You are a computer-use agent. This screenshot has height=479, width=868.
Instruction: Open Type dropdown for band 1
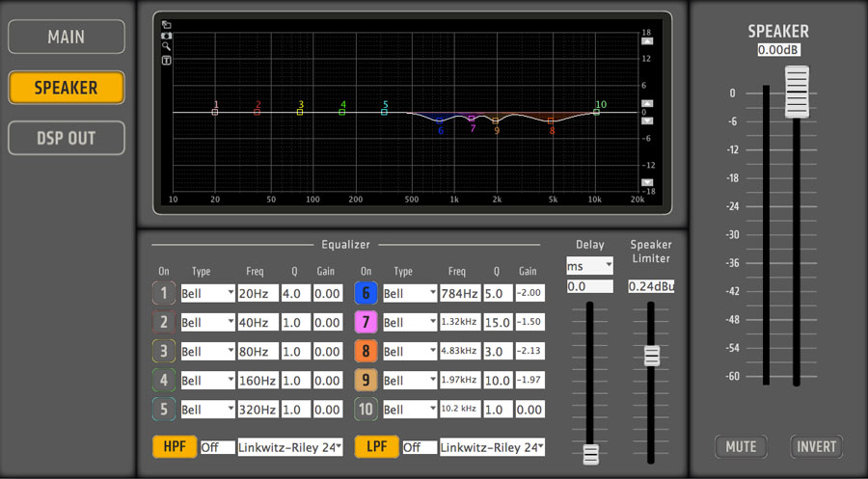tap(208, 293)
